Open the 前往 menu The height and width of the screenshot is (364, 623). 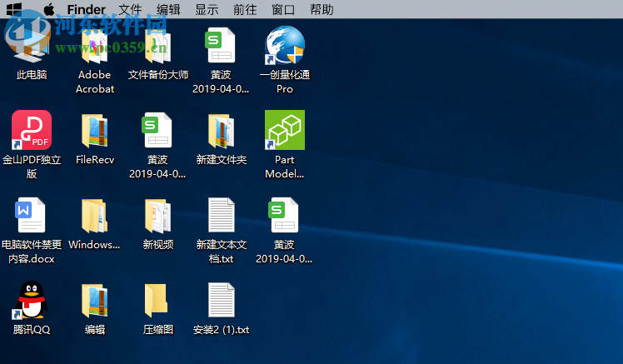pyautogui.click(x=245, y=9)
